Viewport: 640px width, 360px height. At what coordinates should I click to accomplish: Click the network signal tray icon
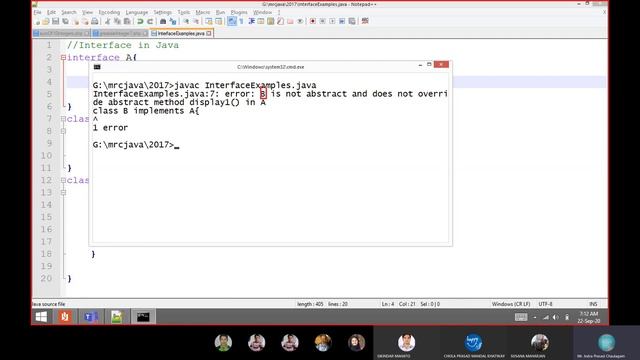pos(546,317)
